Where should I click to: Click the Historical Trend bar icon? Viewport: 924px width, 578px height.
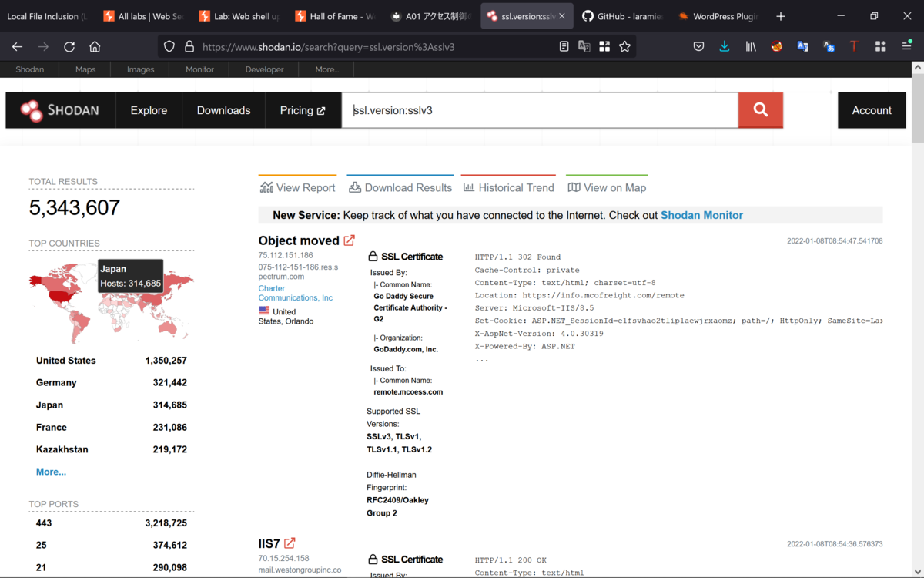pyautogui.click(x=469, y=187)
